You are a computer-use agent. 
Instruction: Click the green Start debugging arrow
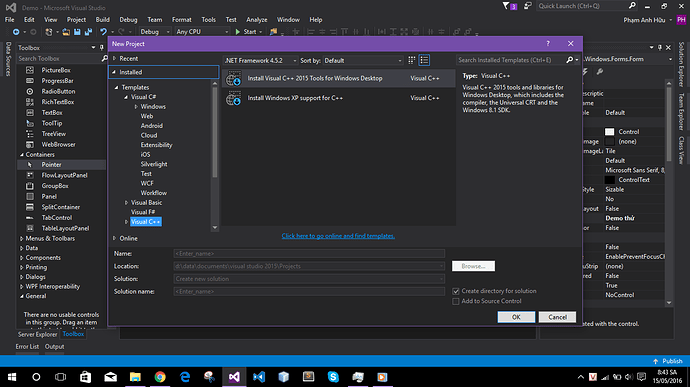(238, 32)
